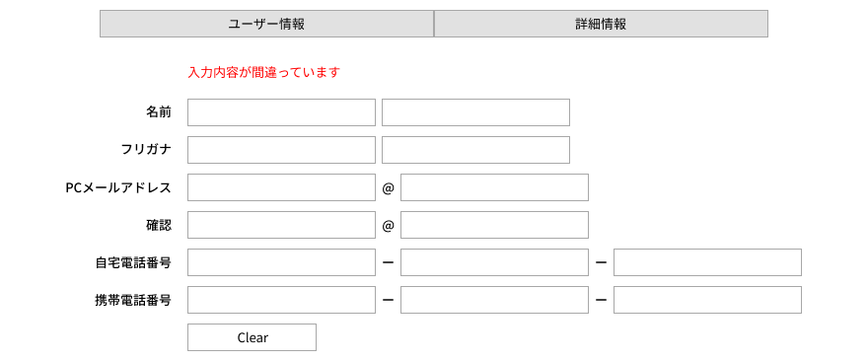
Task: Click the 携帯電話番号 label text
Action: click(x=133, y=300)
